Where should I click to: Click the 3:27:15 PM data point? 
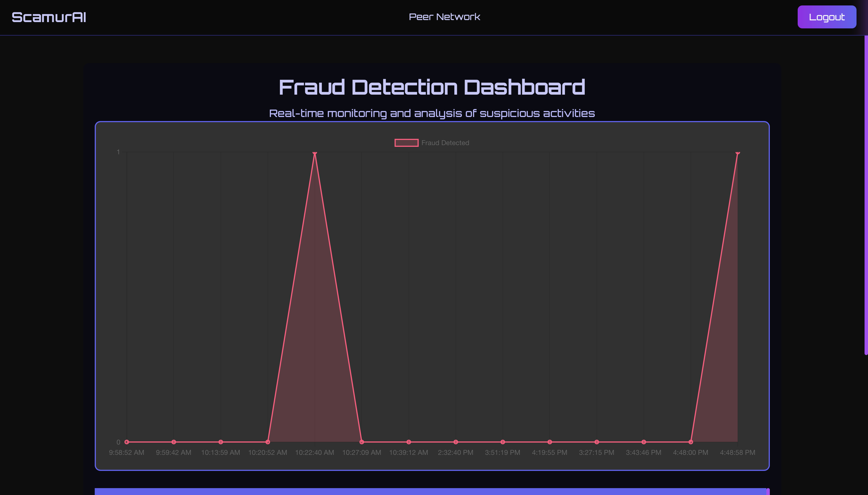(596, 442)
